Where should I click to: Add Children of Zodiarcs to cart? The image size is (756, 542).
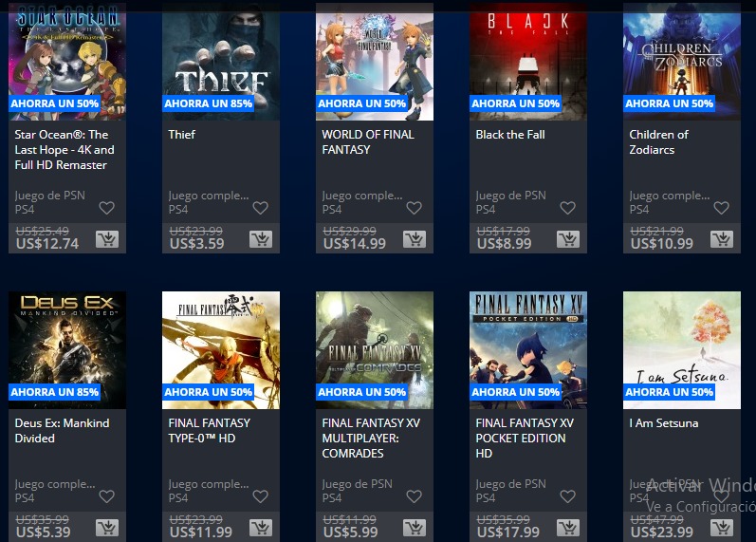coord(721,239)
